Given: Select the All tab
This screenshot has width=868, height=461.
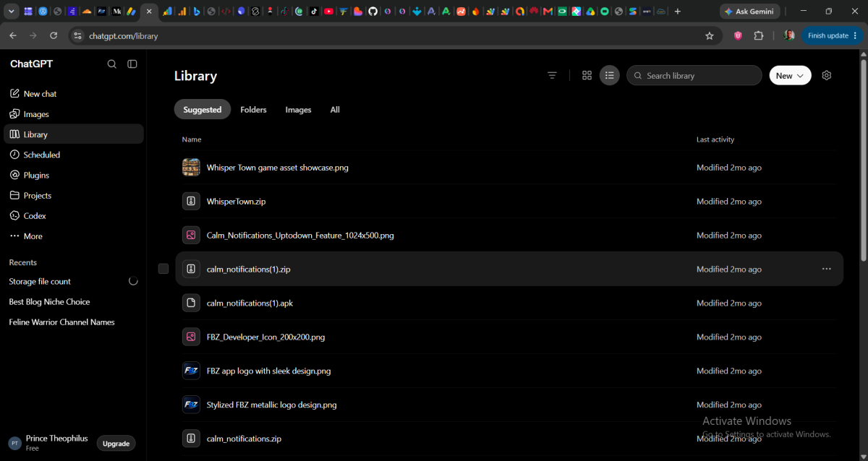Looking at the screenshot, I should pos(335,110).
